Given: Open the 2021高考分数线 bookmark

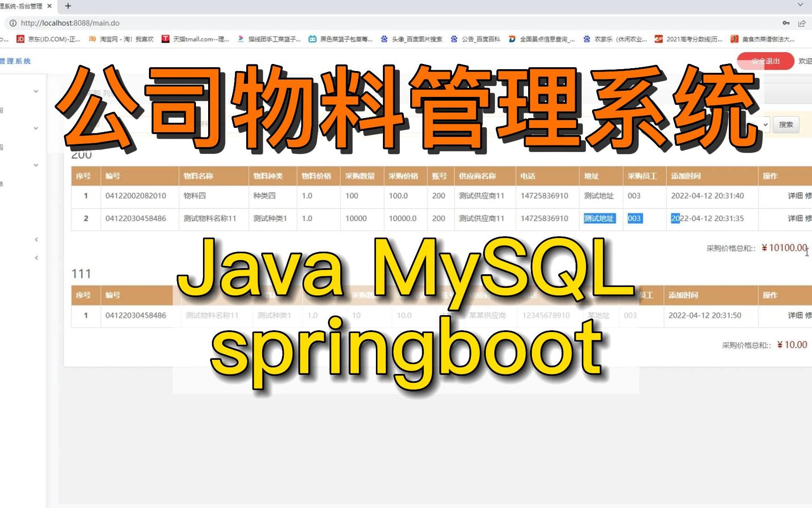Looking at the screenshot, I should (x=689, y=39).
